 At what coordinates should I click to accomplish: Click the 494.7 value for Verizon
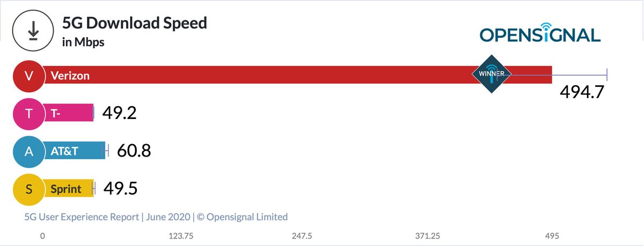(x=582, y=92)
